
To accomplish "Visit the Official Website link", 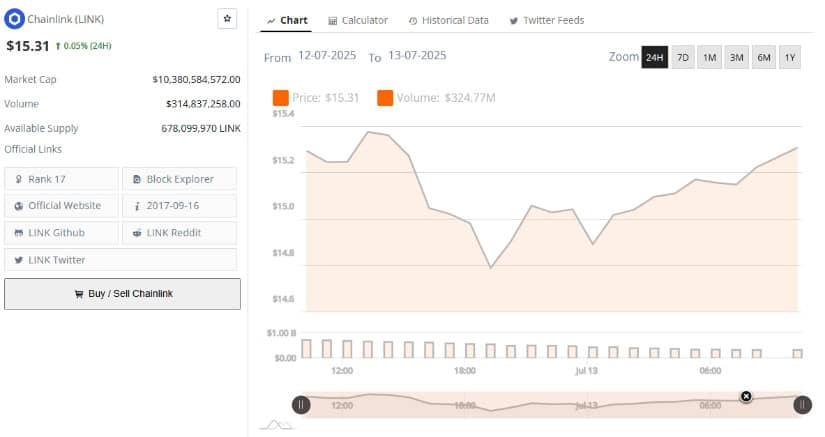I will click(62, 206).
